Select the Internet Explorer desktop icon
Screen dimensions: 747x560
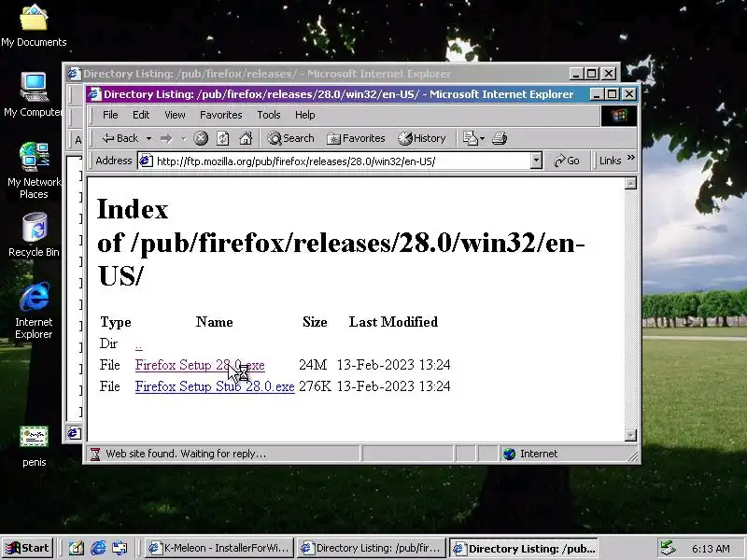34,311
